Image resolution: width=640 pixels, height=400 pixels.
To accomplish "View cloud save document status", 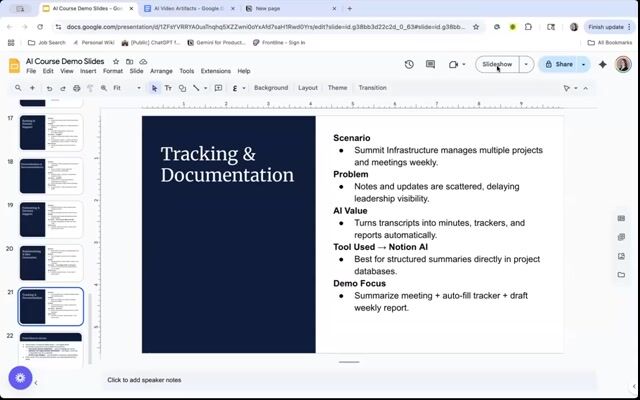I will (143, 62).
